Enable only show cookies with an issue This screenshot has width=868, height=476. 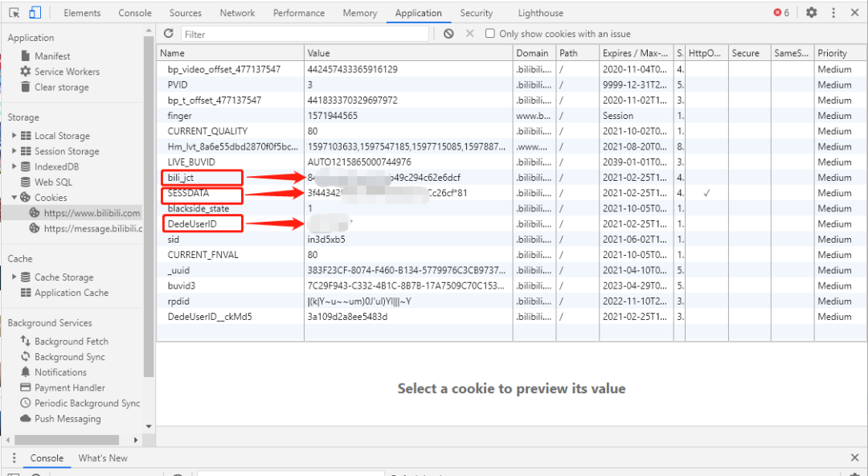[490, 33]
